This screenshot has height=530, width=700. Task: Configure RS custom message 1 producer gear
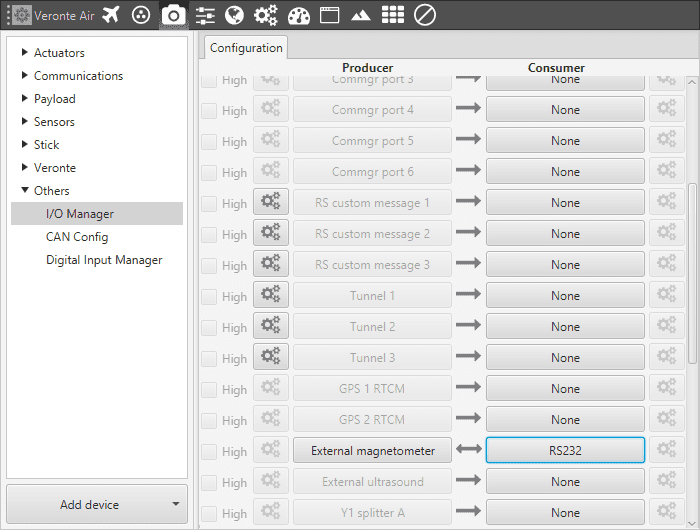click(x=271, y=202)
